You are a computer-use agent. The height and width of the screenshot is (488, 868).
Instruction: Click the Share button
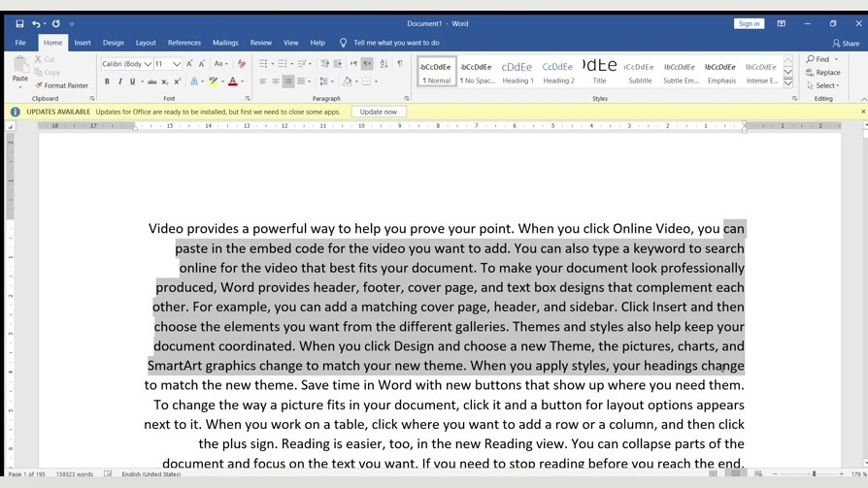846,43
